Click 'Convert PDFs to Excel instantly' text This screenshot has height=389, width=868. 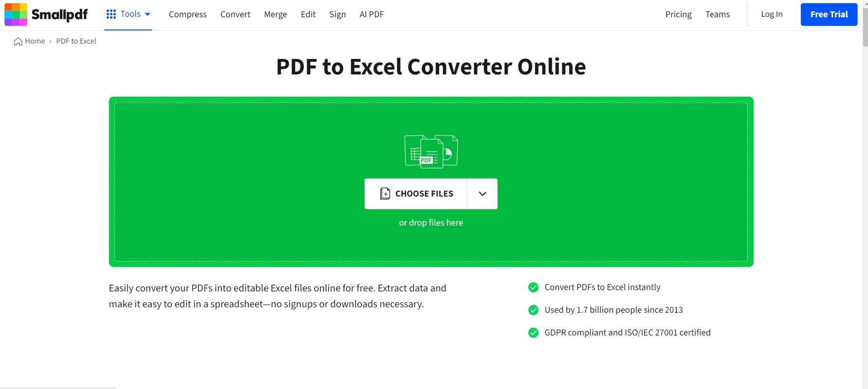(x=602, y=287)
